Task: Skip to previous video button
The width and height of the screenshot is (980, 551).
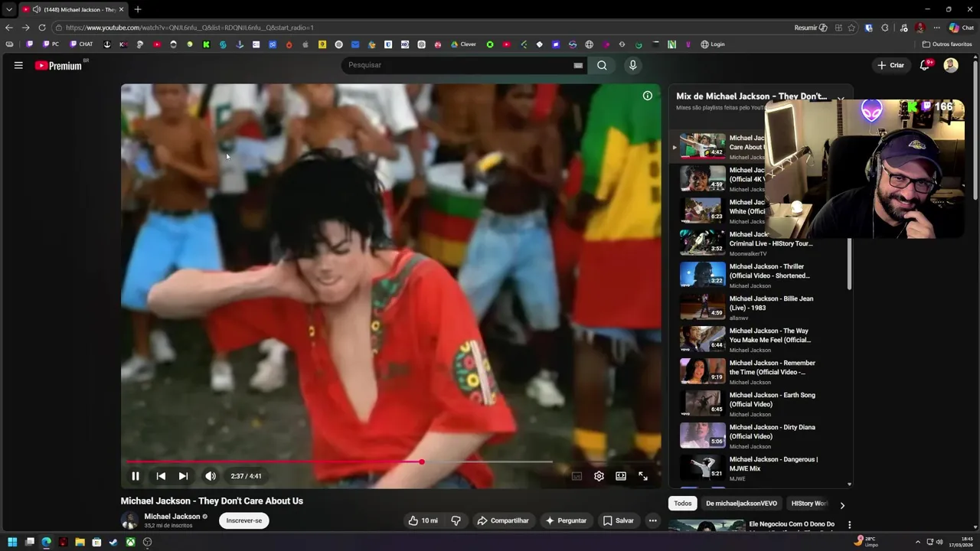Action: (x=161, y=476)
